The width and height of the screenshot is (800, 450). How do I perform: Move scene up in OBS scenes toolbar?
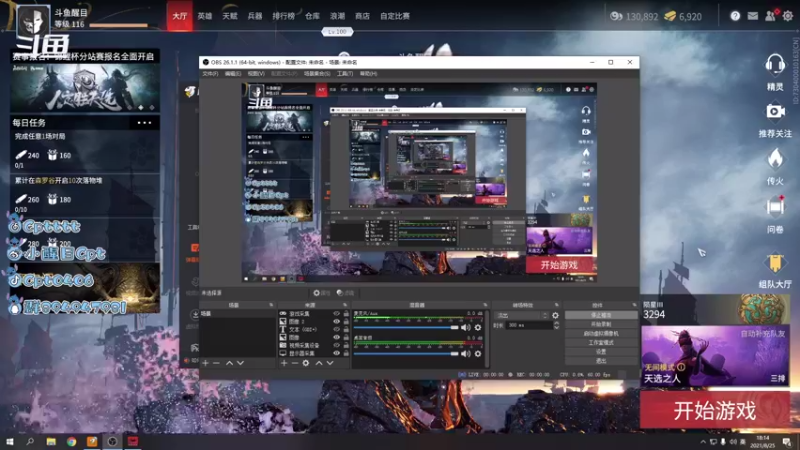pos(229,363)
